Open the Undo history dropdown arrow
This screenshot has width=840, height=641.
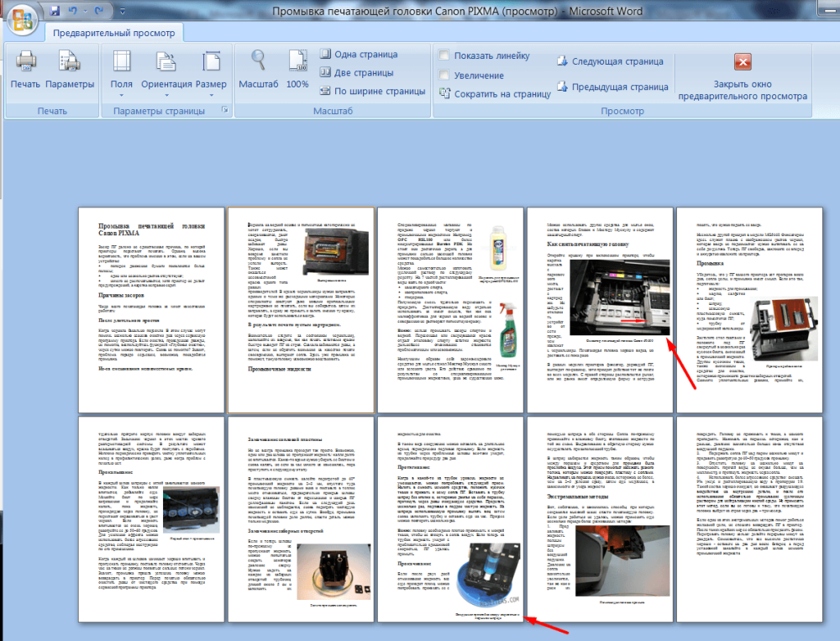tap(85, 11)
